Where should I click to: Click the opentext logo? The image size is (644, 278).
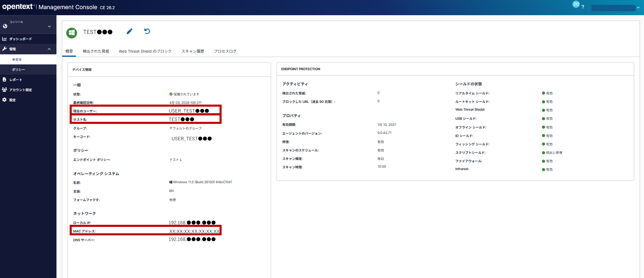point(18,7)
